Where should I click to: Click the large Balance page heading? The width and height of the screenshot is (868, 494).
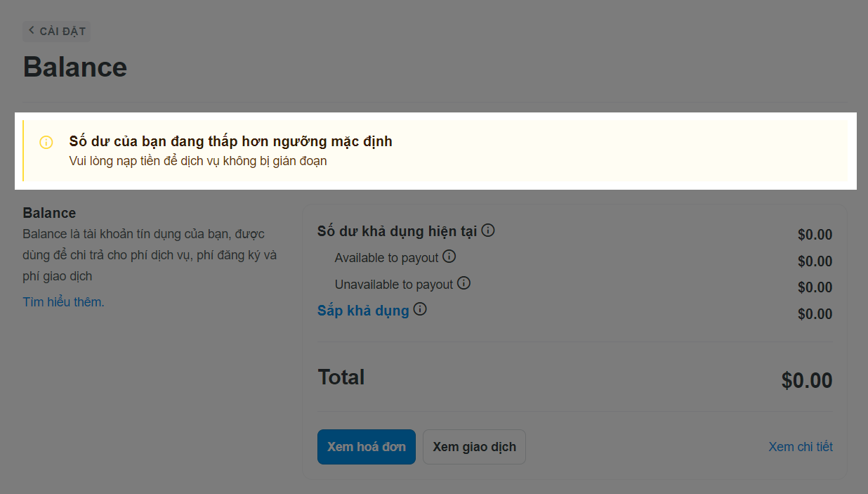click(x=75, y=67)
